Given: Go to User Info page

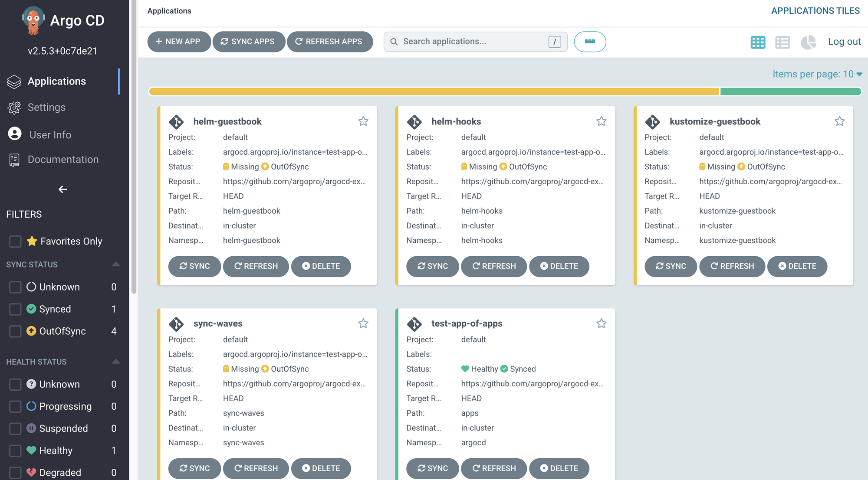Looking at the screenshot, I should [x=50, y=135].
